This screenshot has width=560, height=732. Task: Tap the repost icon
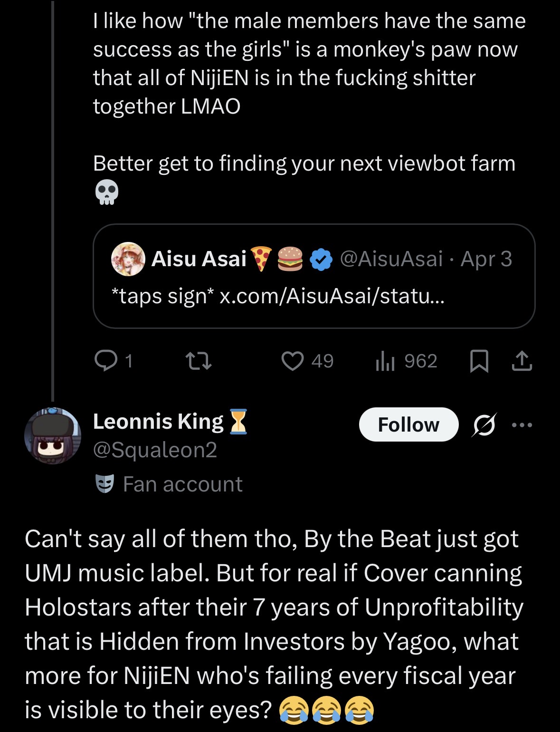[198, 361]
